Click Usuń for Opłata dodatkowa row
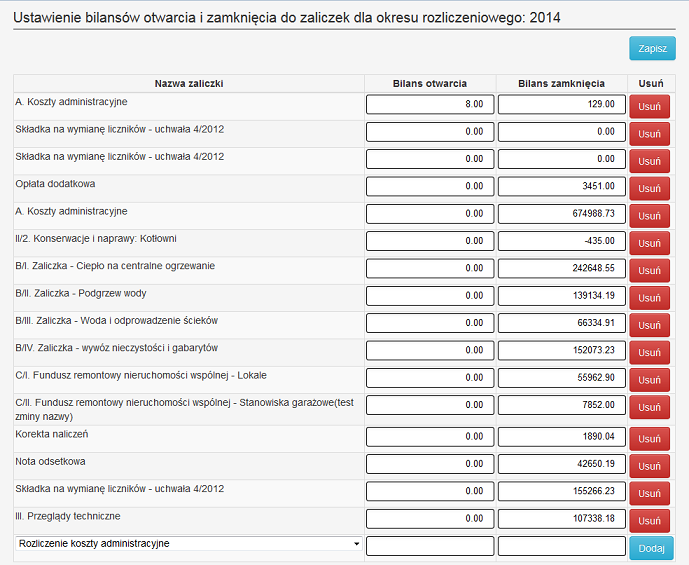This screenshot has height=565, width=689. point(649,188)
